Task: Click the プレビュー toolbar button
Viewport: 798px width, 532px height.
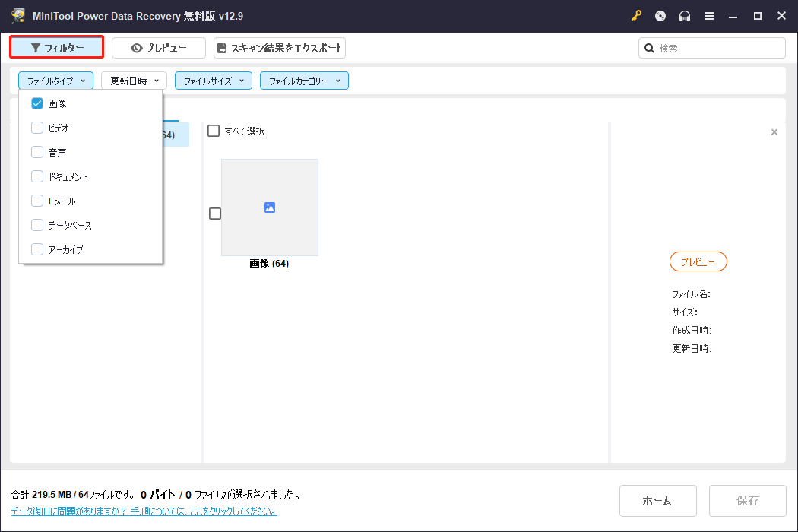Action: coord(159,48)
